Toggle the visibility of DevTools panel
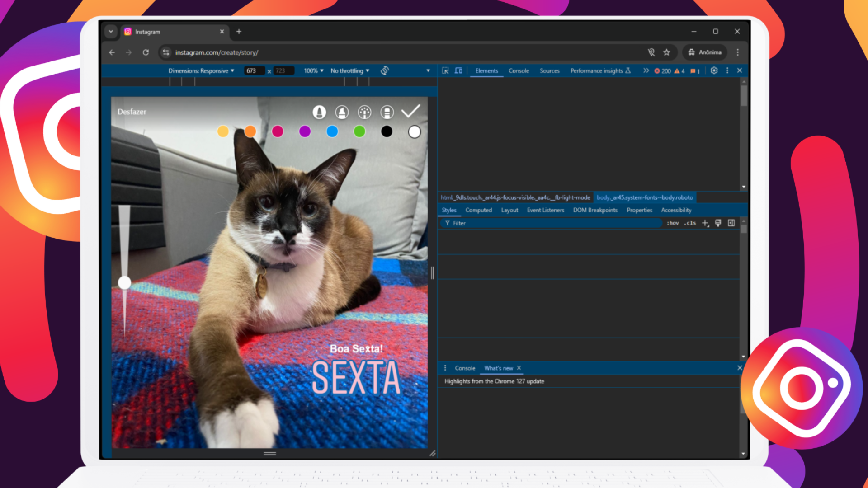 (739, 70)
